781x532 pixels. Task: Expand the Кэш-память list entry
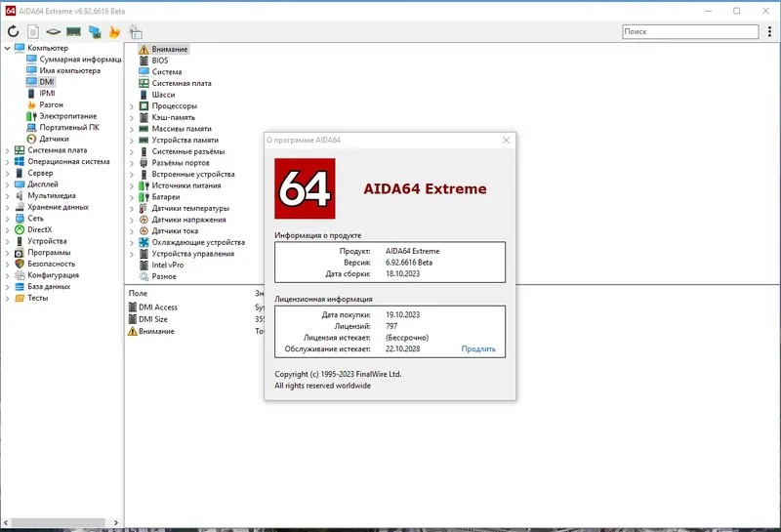pos(132,118)
